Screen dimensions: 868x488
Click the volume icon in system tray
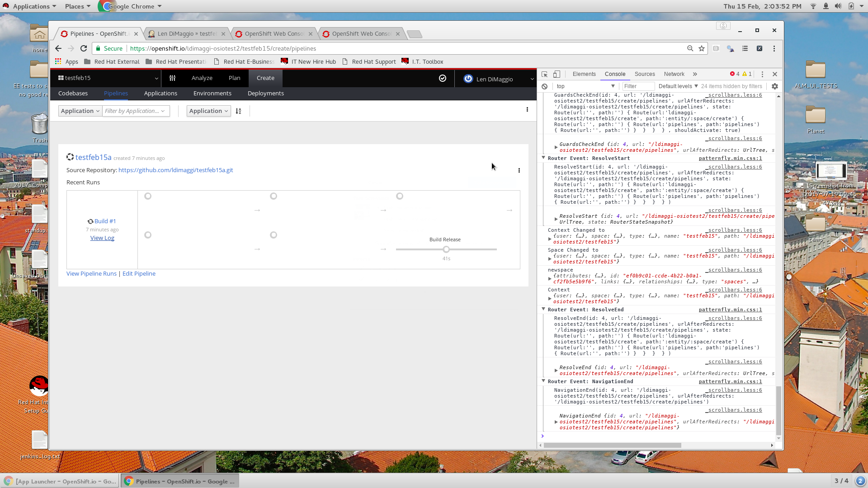pyautogui.click(x=838, y=6)
